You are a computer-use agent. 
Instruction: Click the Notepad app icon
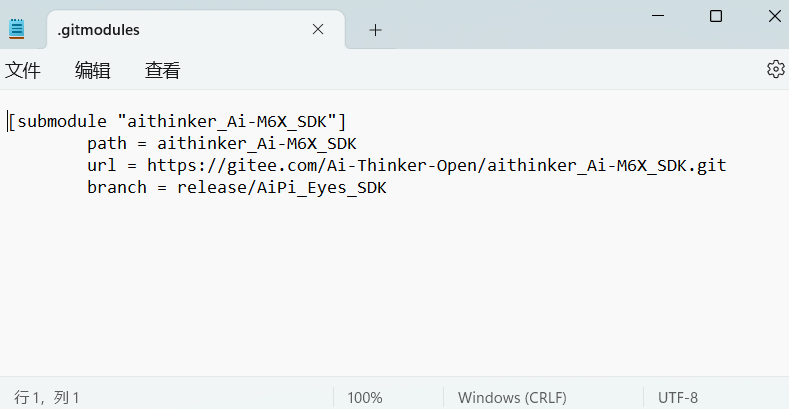(17, 29)
